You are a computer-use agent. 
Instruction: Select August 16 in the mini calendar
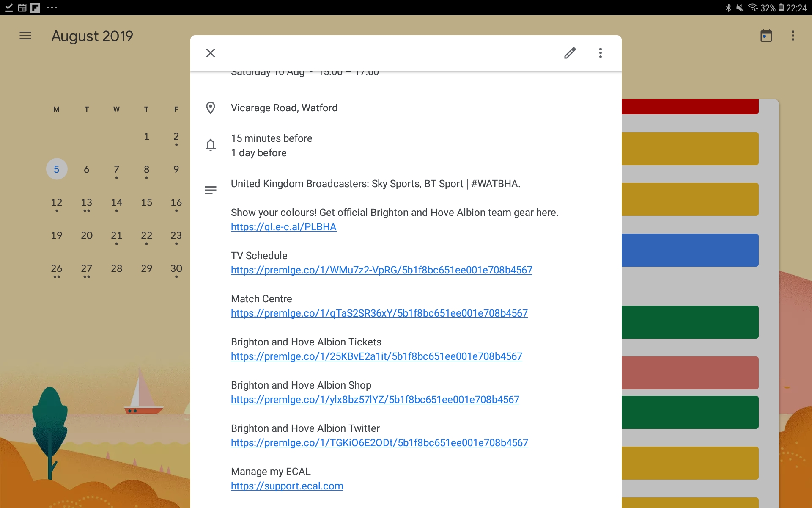coord(176,202)
